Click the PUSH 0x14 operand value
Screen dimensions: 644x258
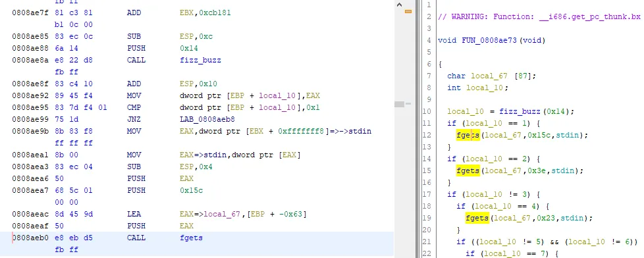point(188,49)
